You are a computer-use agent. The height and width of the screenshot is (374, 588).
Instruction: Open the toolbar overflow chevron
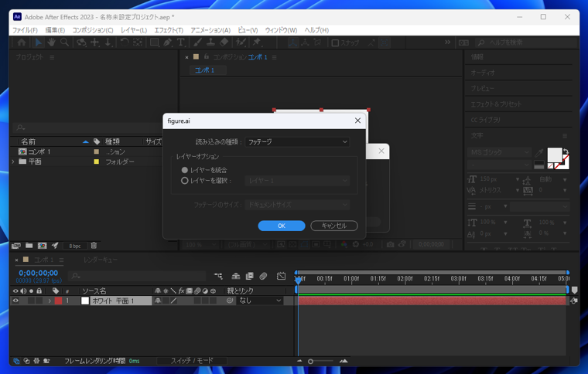447,42
